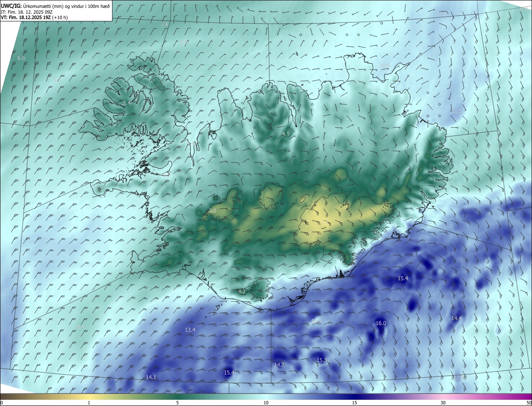Click the 14.1 value label

point(151,377)
